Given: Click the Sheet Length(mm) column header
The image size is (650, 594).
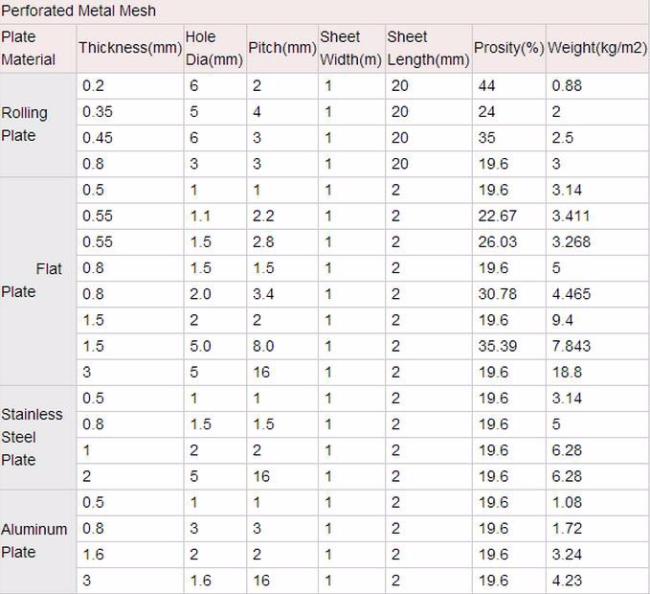Looking at the screenshot, I should tap(428, 48).
